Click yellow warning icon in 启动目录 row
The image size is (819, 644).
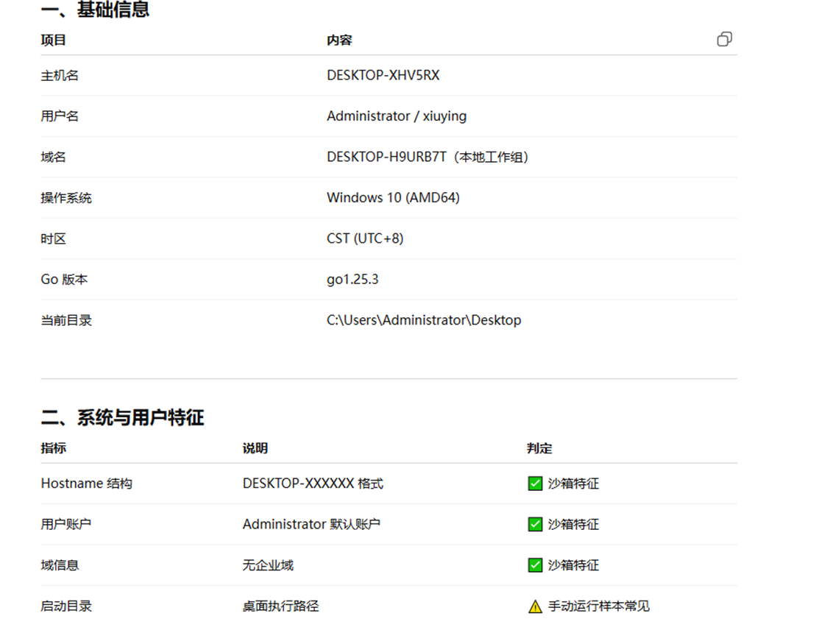[x=536, y=606]
